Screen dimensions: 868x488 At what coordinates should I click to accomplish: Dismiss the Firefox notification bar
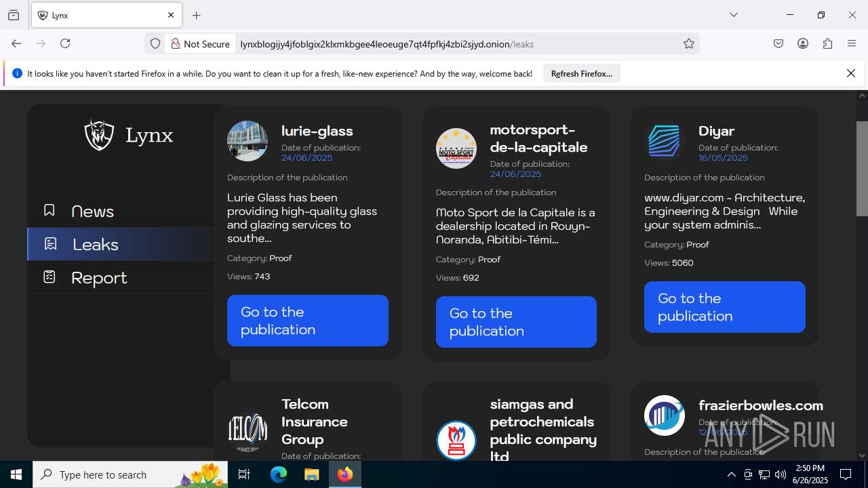[x=851, y=73]
